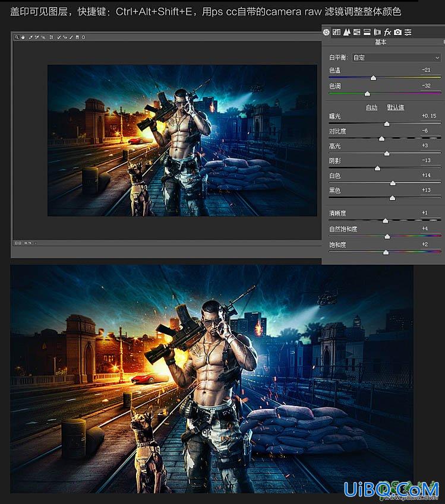Image resolution: width=445 pixels, height=504 pixels.
Task: Select the Targeted Adjustment tool
Action: [x=43, y=37]
